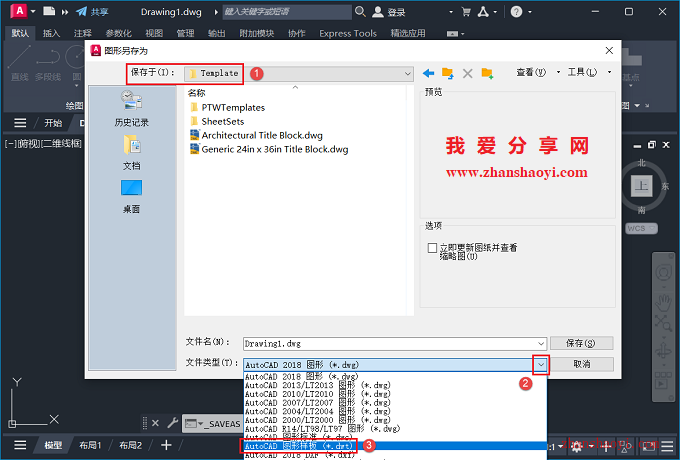Add new layout with plus icon
680x460 pixels.
pyautogui.click(x=166, y=445)
